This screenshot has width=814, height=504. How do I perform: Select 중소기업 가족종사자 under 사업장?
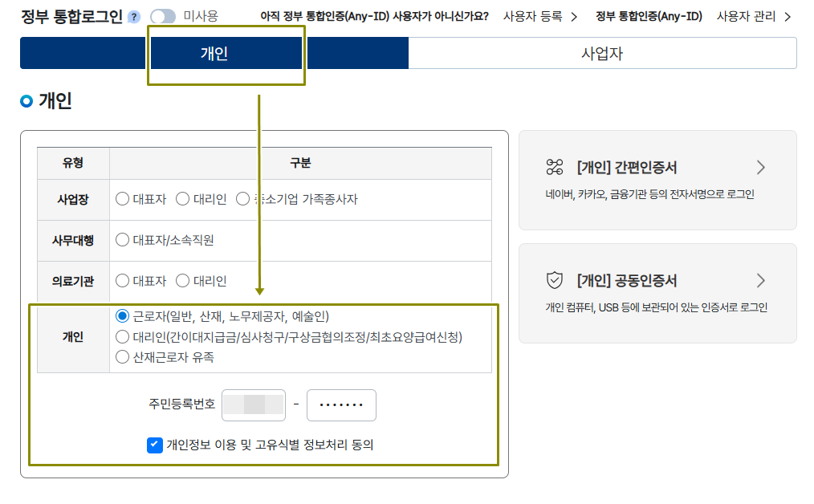[x=242, y=198]
